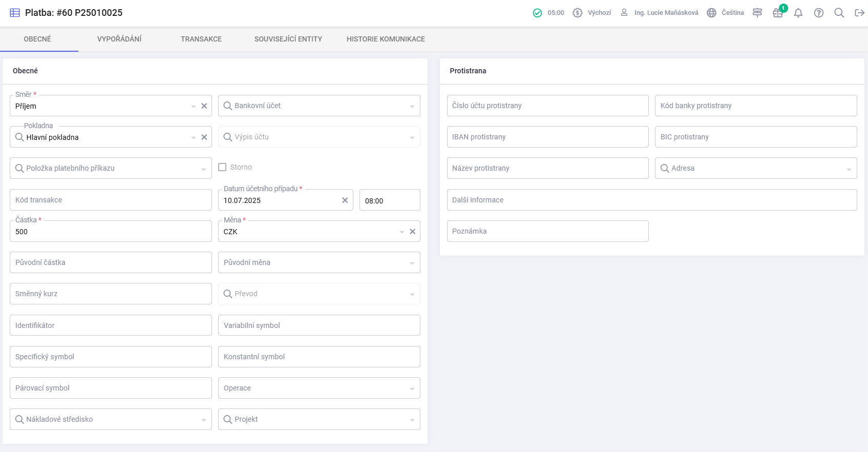The height and width of the screenshot is (452, 868).
Task: Click search icon in Nákladové středisko
Action: click(x=19, y=419)
